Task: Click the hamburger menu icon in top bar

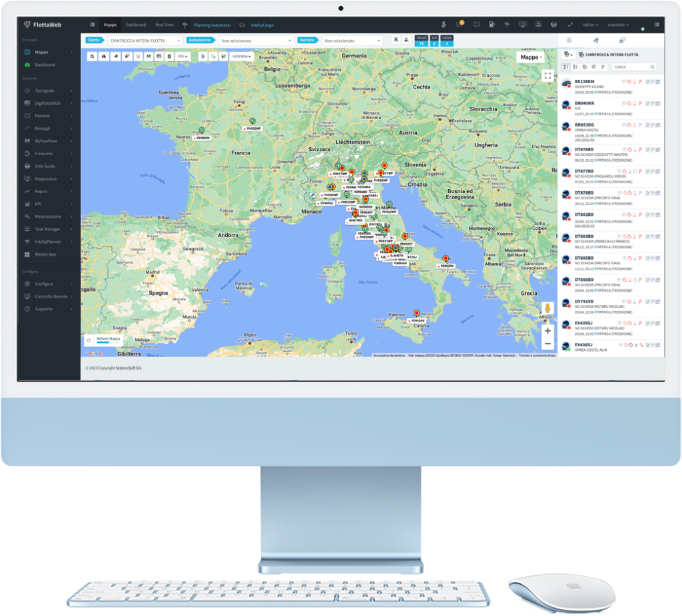Action: (x=93, y=25)
